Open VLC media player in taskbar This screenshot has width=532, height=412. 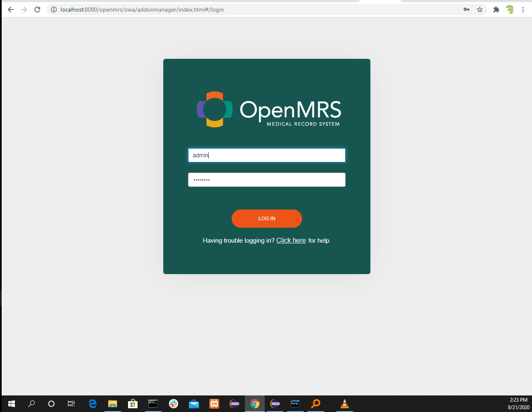pyautogui.click(x=344, y=404)
